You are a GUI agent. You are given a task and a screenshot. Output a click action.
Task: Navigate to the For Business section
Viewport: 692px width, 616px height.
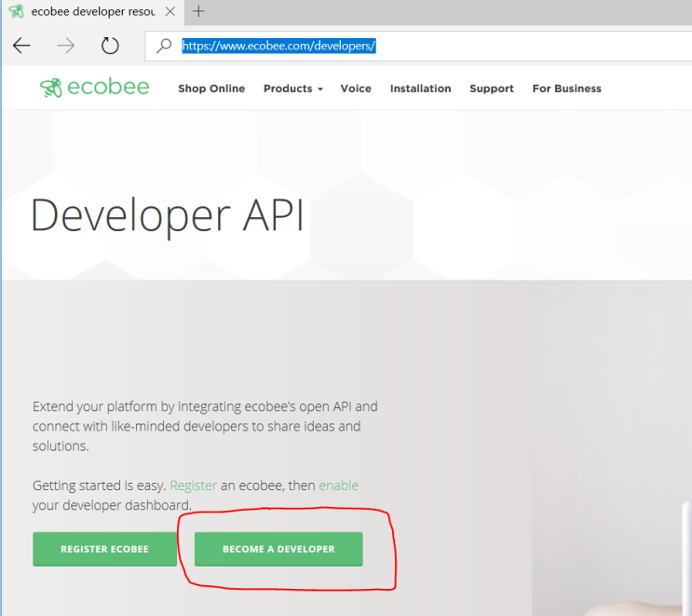(566, 89)
